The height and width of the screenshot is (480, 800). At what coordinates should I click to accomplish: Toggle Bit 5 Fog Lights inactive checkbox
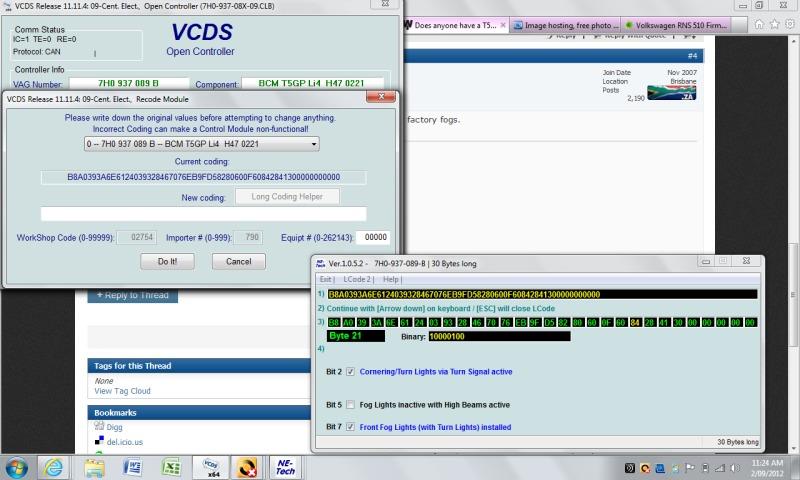(x=350, y=405)
